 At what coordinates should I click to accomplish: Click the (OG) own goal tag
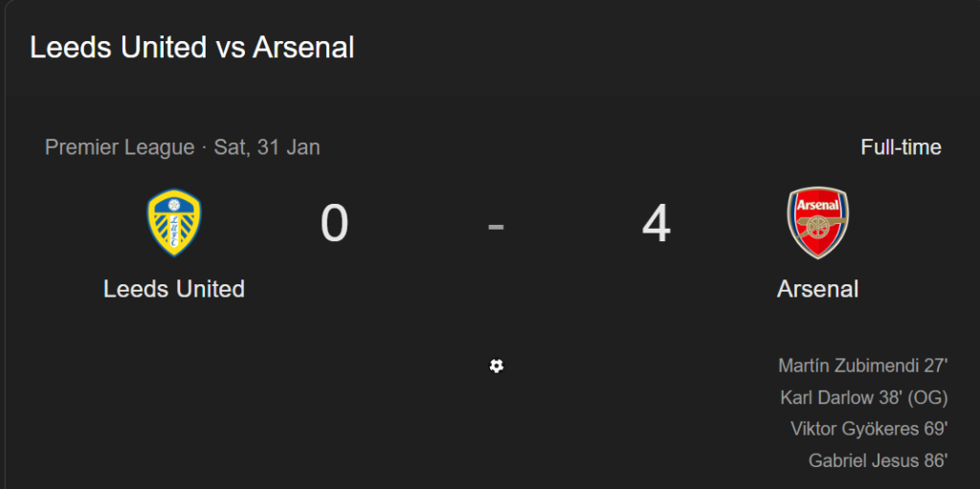(x=926, y=397)
